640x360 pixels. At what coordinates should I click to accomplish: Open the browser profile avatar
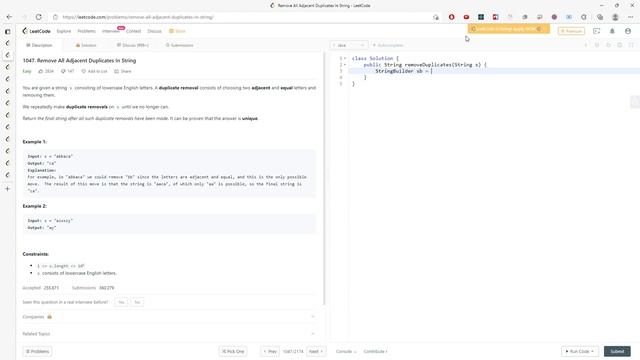(615, 17)
